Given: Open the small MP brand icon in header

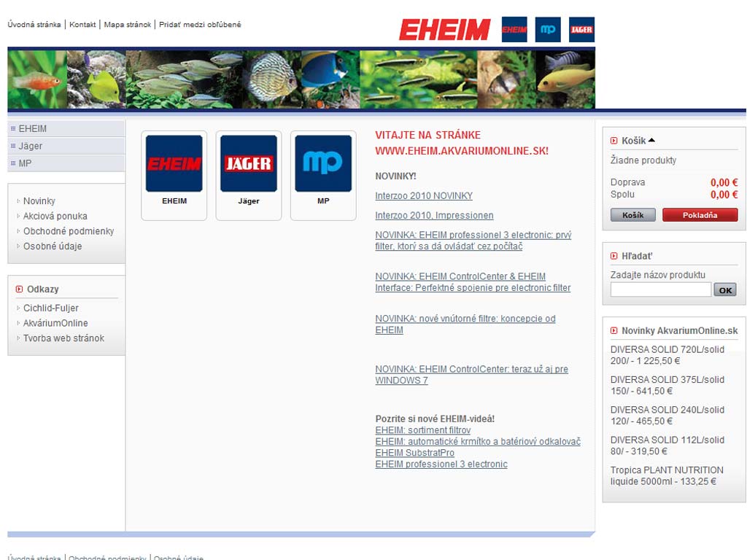Looking at the screenshot, I should point(548,29).
